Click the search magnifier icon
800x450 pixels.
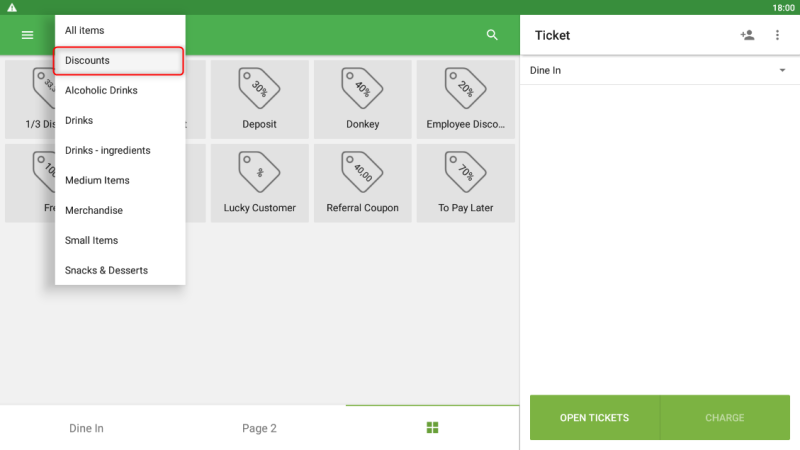click(x=491, y=35)
